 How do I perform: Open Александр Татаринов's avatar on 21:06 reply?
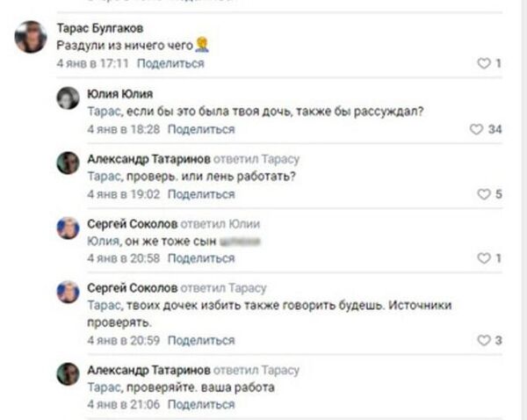[x=69, y=373]
